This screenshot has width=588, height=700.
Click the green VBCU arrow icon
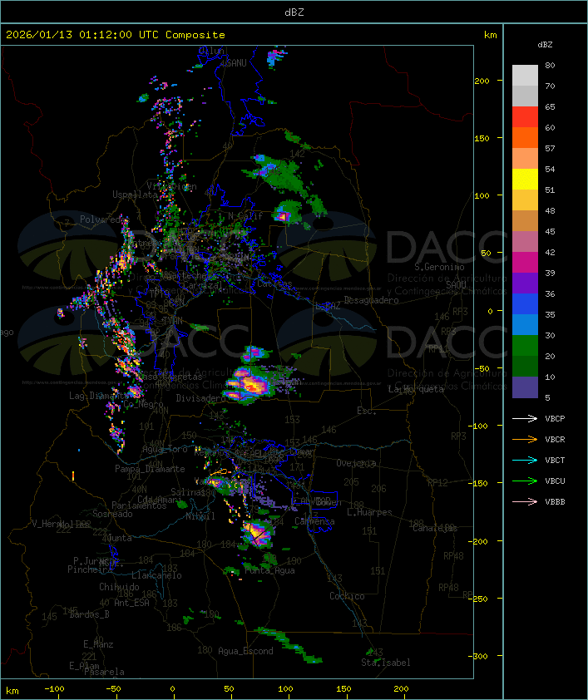(x=525, y=481)
